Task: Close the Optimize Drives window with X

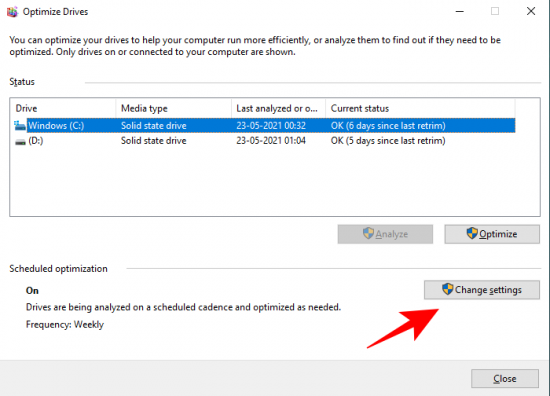Action: click(531, 11)
